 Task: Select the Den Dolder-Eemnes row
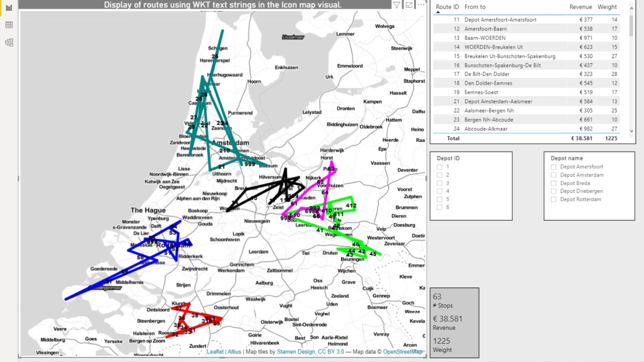click(x=526, y=83)
